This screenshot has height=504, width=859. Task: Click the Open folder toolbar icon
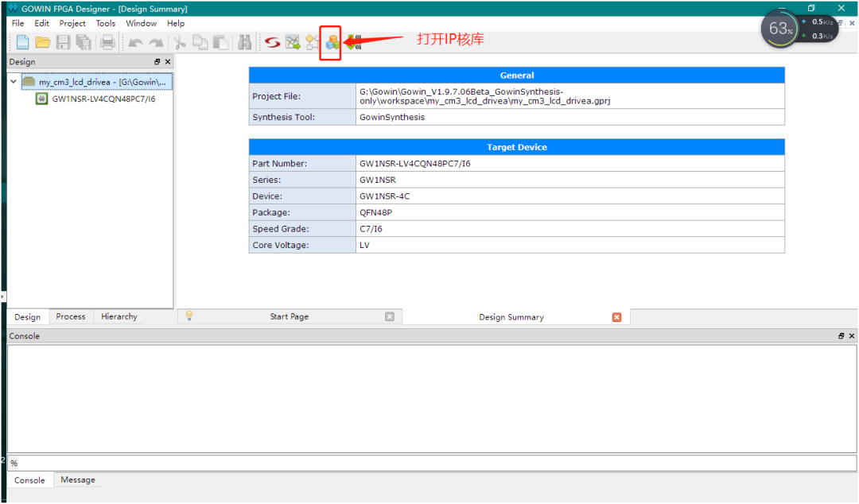tap(43, 42)
